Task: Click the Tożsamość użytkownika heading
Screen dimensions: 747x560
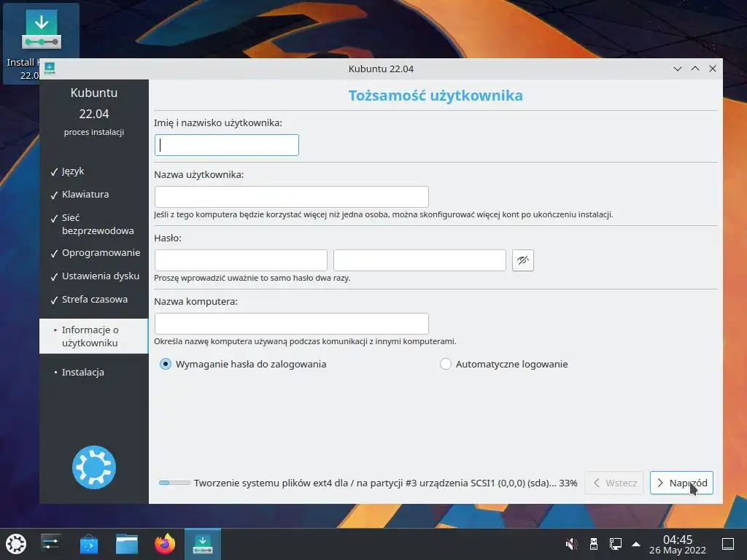Action: click(436, 96)
